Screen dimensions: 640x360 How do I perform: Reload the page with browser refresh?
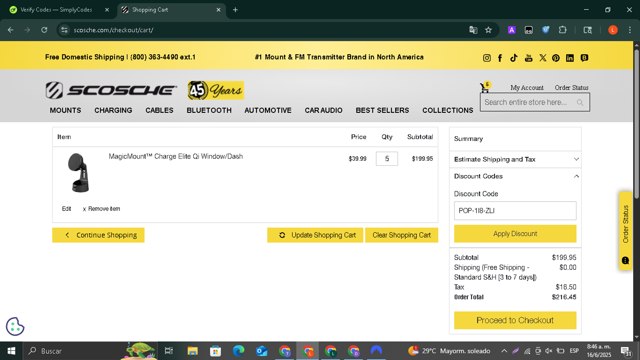(44, 30)
